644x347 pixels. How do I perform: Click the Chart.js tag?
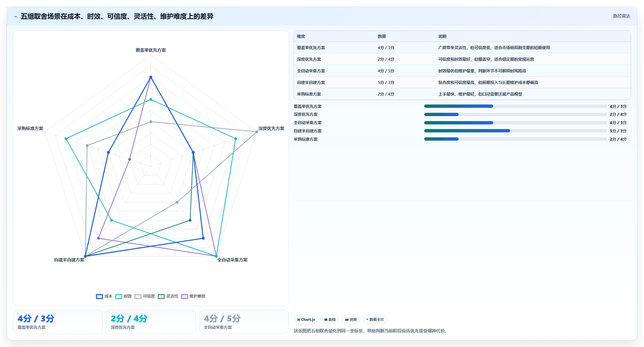click(x=306, y=319)
